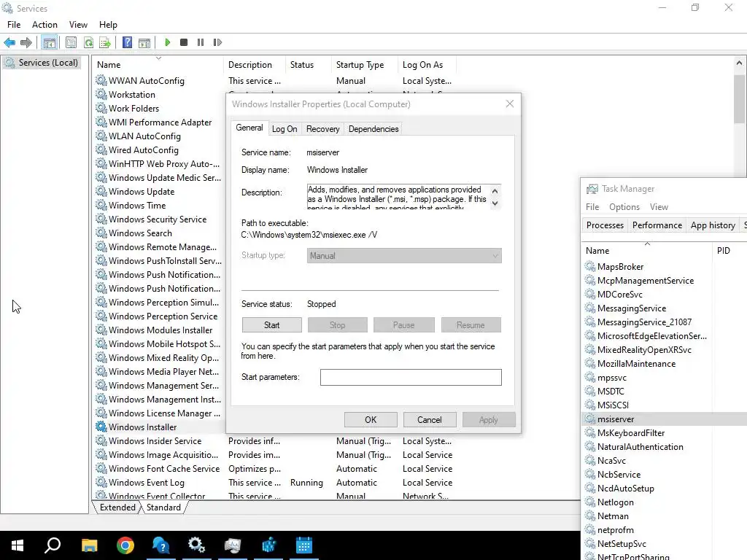Click the Back arrow in Services toolbar
Viewport: 747px width, 560px height.
(x=9, y=42)
